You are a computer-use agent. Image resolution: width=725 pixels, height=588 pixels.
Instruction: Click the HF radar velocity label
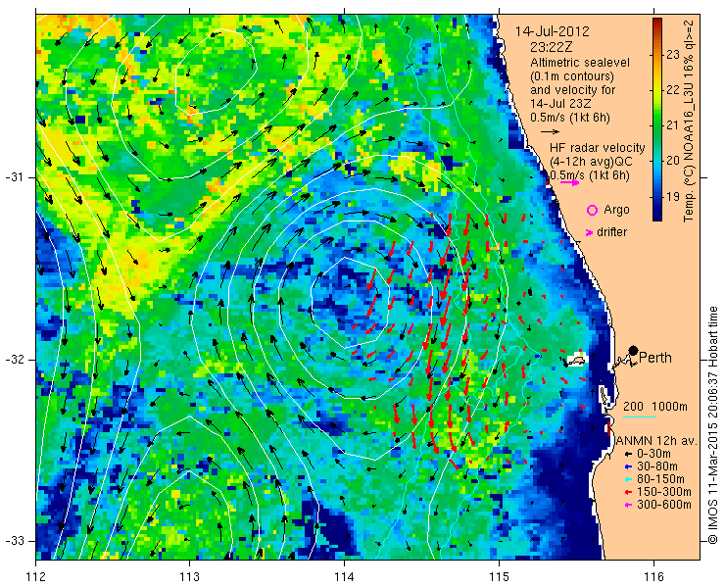tap(597, 148)
